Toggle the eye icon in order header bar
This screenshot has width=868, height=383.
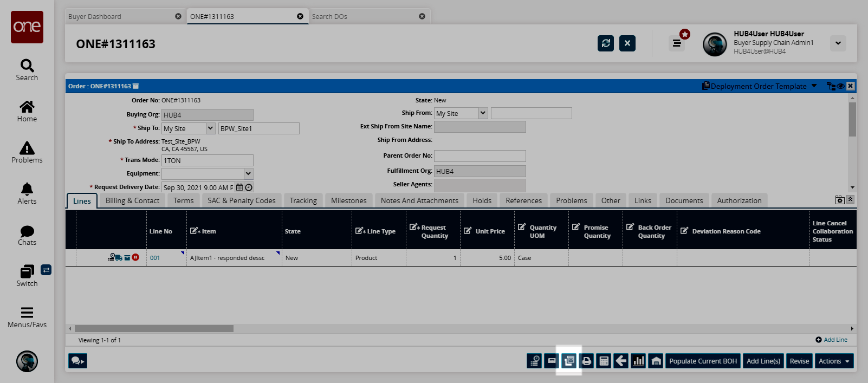click(840, 86)
